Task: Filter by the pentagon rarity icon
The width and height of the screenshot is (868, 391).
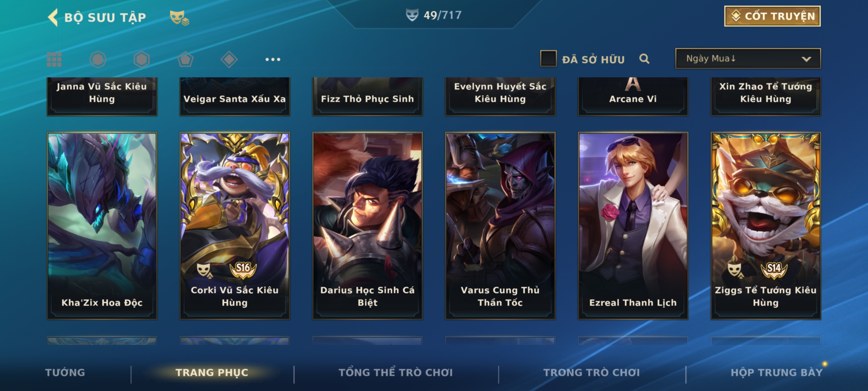Action: pos(186,59)
